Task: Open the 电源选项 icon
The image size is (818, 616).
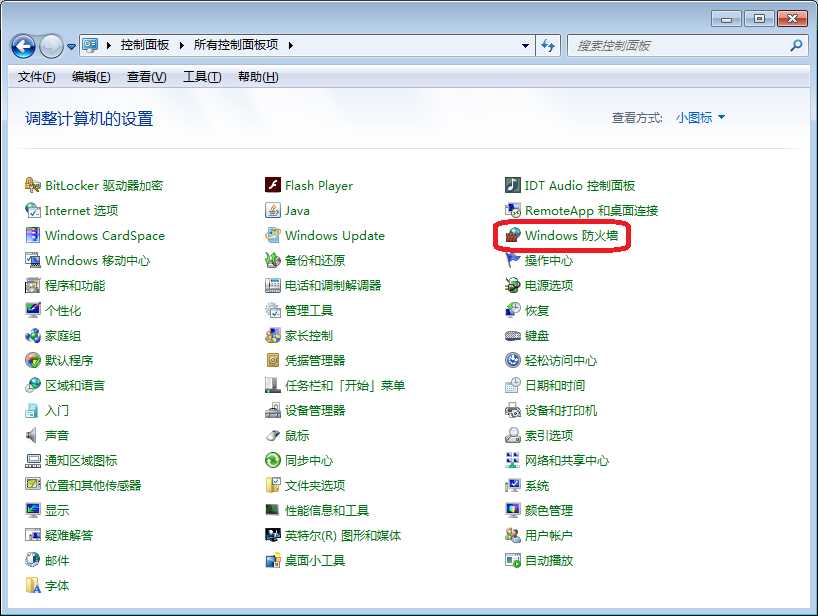Action: coord(513,285)
